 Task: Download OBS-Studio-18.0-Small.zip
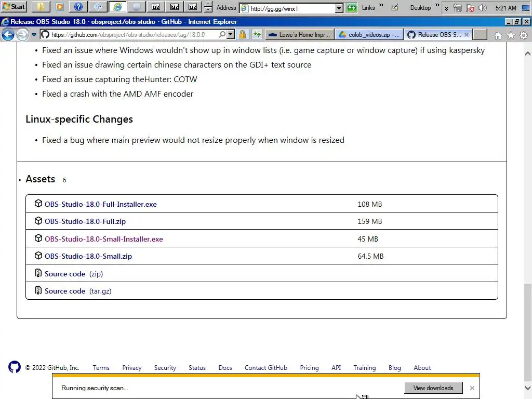(x=88, y=256)
